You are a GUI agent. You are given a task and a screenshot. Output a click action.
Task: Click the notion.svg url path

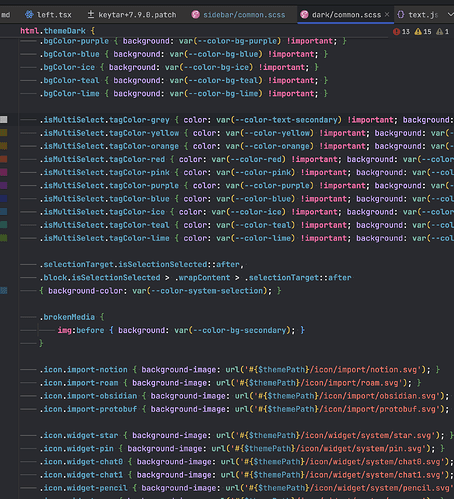(x=327, y=370)
